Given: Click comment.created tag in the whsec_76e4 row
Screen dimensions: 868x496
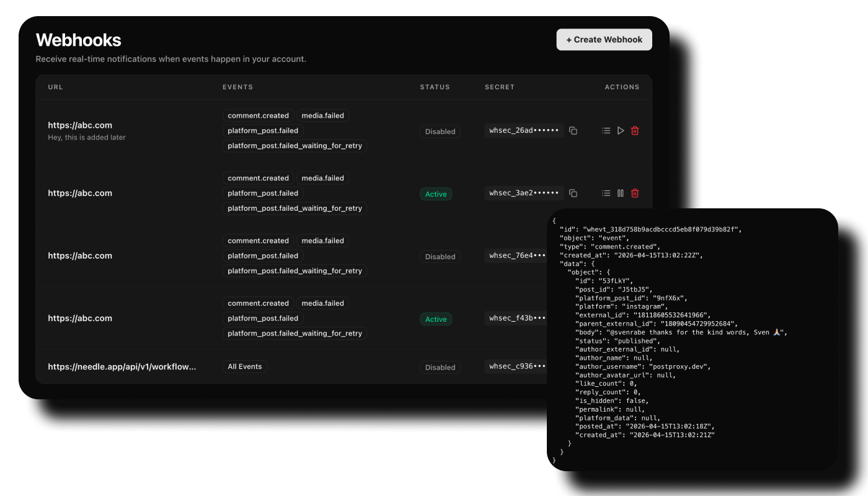Looking at the screenshot, I should [258, 241].
